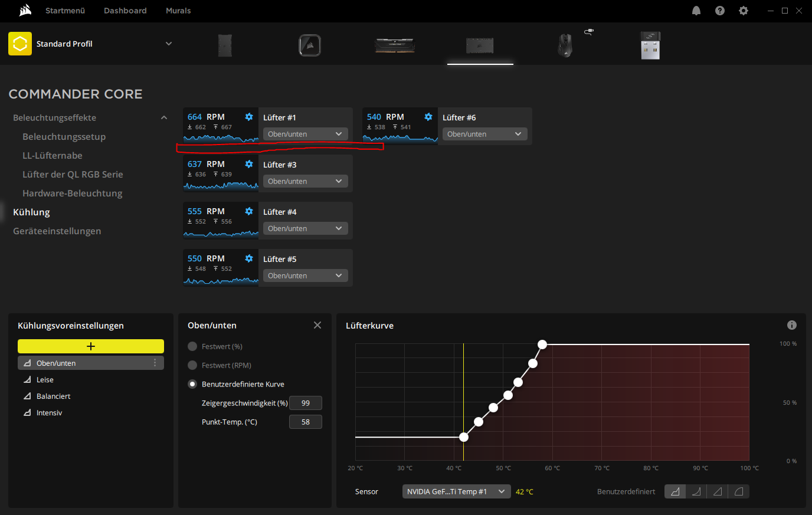Image resolution: width=812 pixels, height=515 pixels.
Task: Open the Startmenü tab
Action: point(65,11)
